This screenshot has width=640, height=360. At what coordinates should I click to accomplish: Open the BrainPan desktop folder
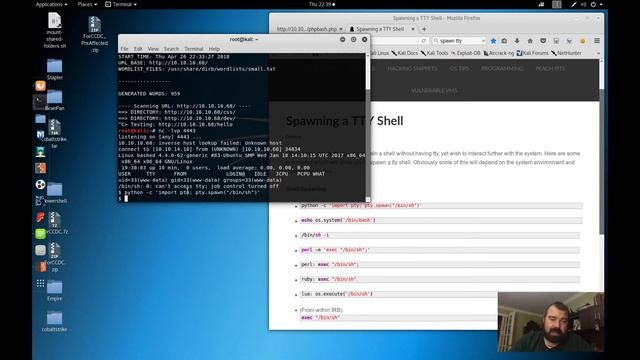coord(54,100)
